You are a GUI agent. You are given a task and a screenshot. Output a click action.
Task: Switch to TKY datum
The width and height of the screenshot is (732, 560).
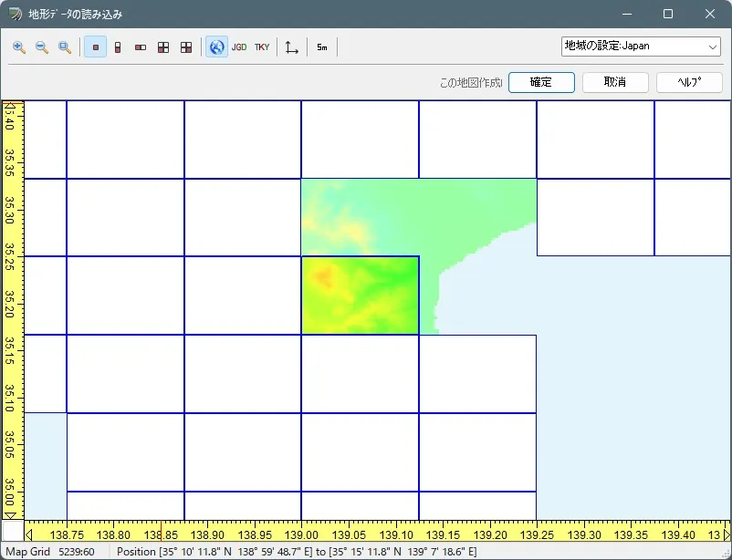pos(262,47)
